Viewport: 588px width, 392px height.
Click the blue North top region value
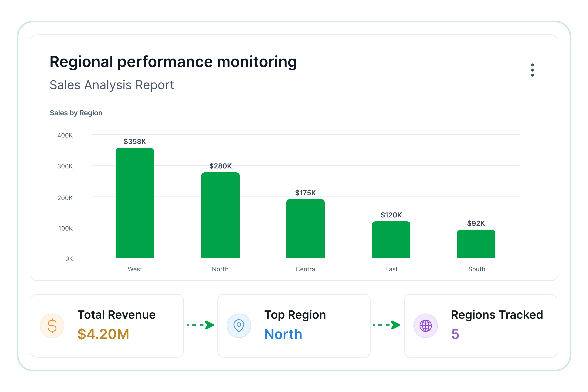coord(283,334)
